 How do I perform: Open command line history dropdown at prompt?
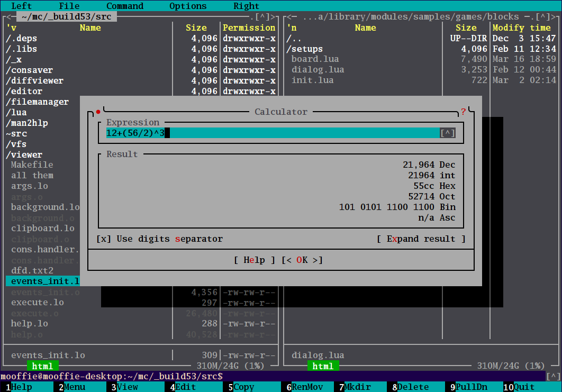pos(554,376)
